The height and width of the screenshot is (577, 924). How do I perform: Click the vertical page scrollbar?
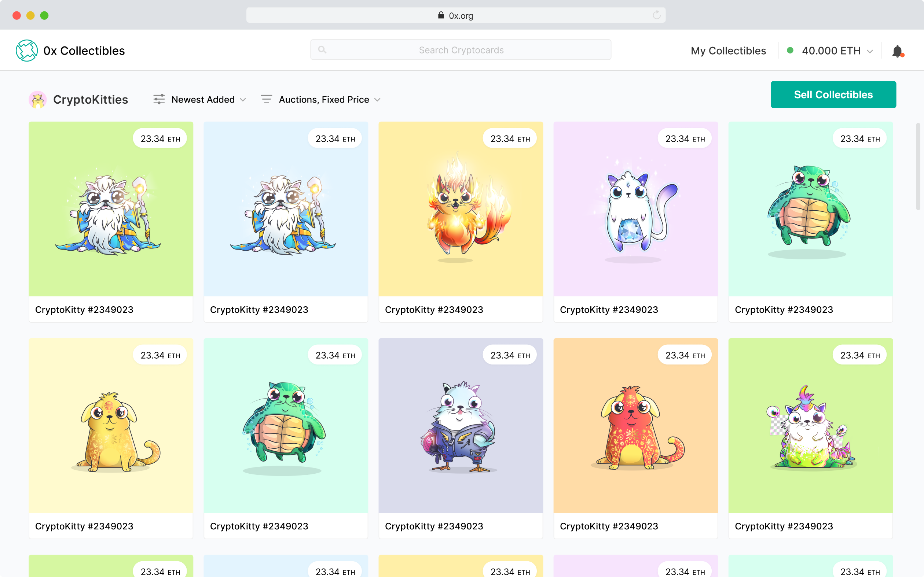918,166
